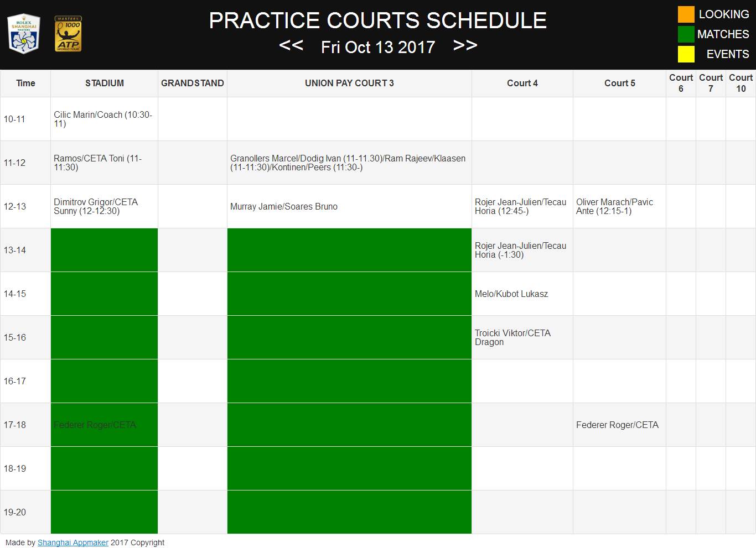
Task: Select Dimitrov Grigor/CETA Sunny entry
Action: click(96, 206)
